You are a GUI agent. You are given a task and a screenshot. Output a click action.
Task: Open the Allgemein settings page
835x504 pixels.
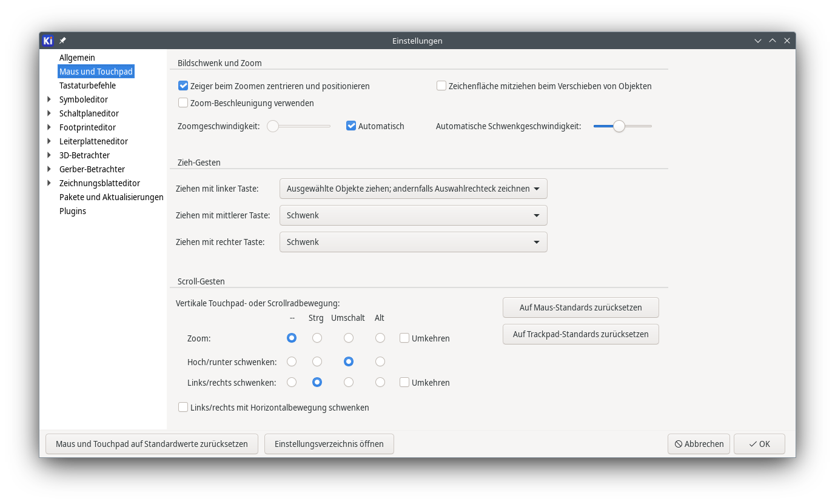(x=77, y=58)
